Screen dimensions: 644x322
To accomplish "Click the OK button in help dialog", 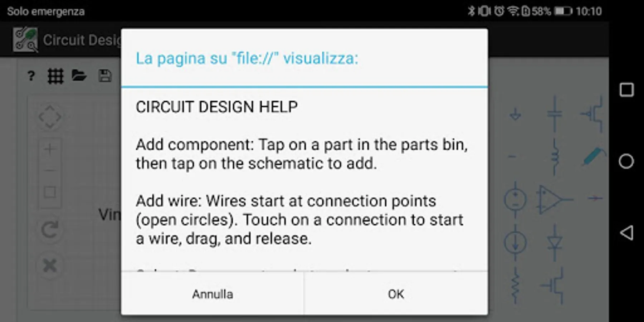I will point(396,294).
